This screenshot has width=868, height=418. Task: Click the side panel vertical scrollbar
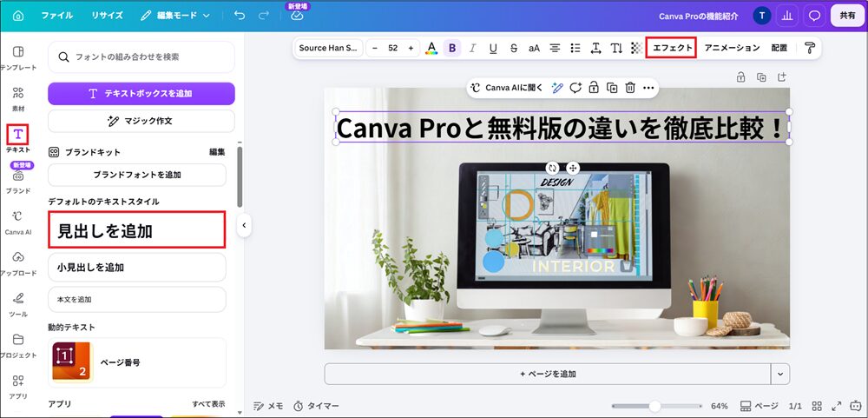coord(240,177)
